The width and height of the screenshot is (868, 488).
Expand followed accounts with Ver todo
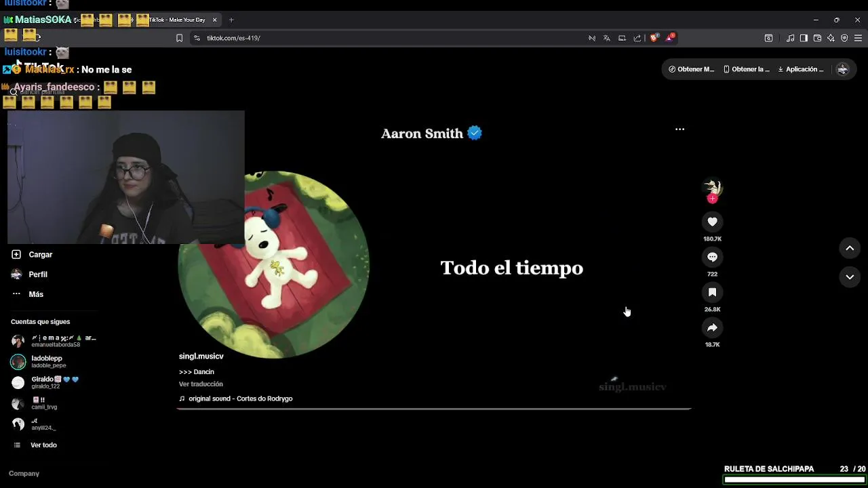(x=35, y=445)
